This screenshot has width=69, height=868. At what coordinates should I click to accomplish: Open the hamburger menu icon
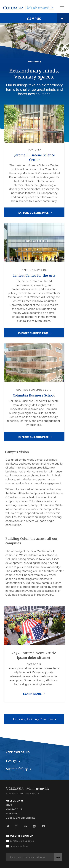(62, 8)
